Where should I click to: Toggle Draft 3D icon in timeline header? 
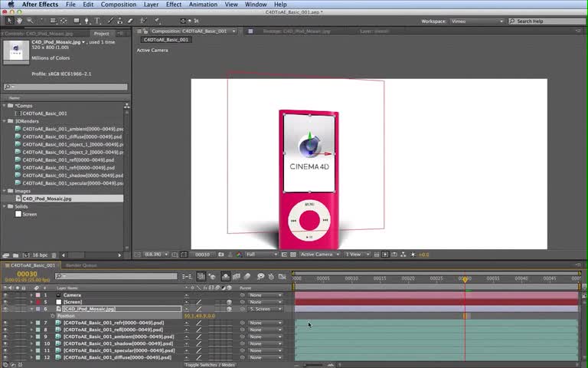[x=212, y=277]
